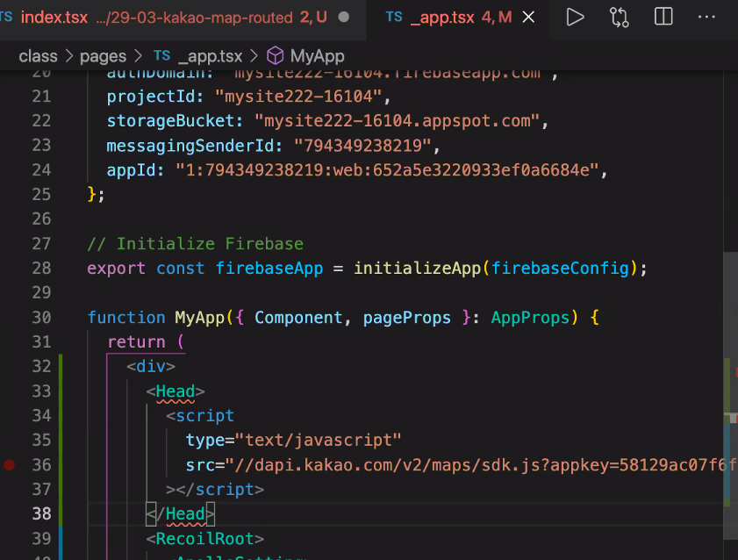Click the closing Head tag on line 38
Screen dimensions: 738x560
click(x=180, y=513)
